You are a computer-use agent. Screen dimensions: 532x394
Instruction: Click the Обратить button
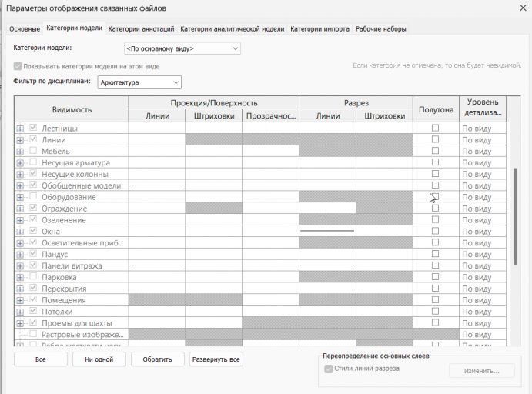point(157,359)
